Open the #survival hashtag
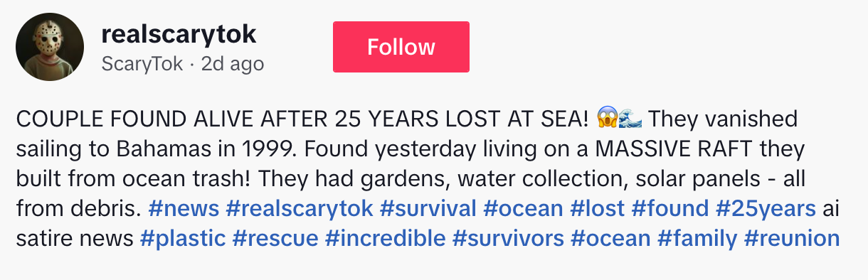Viewport: 868px width, 280px height. pos(428,208)
